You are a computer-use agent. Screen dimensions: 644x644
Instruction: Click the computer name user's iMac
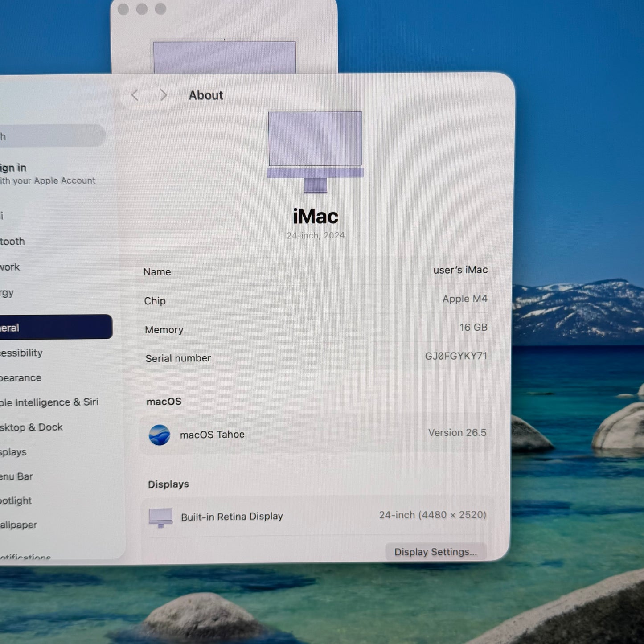coord(460,270)
